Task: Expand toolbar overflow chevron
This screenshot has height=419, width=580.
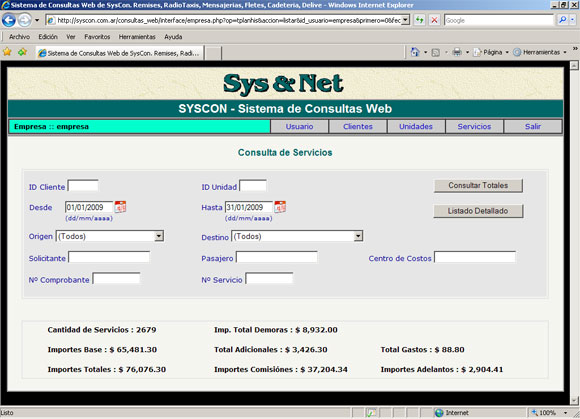Action: tap(575, 48)
